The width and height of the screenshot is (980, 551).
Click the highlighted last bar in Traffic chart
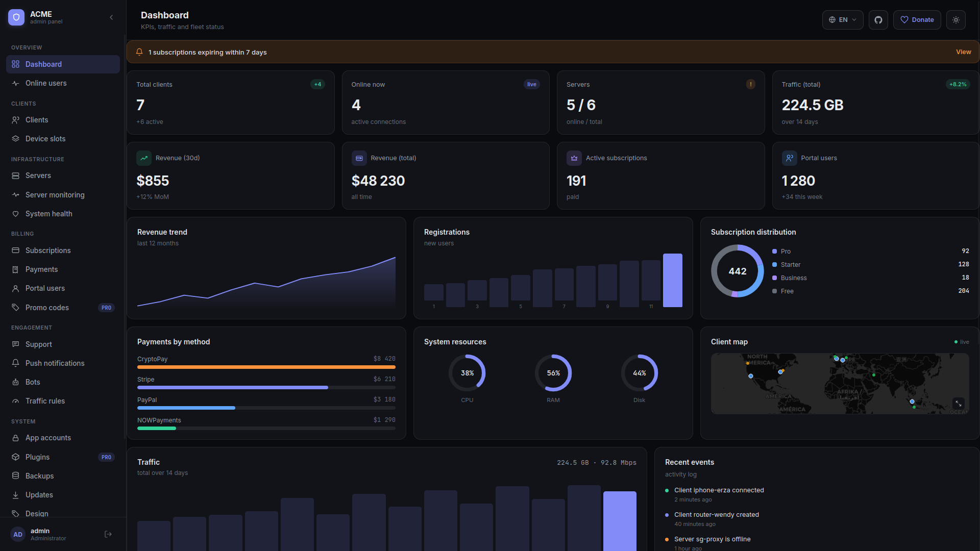[620, 521]
